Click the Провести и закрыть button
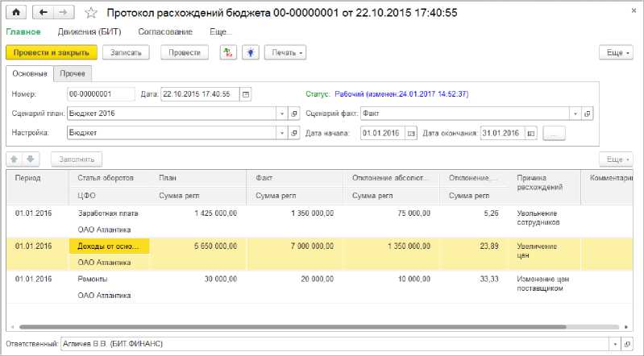The height and width of the screenshot is (356, 644). click(52, 52)
